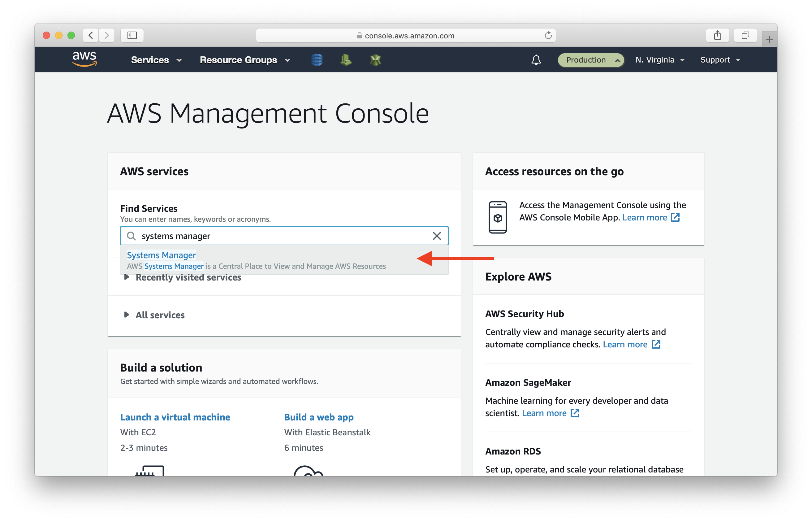812x522 pixels.
Task: Open Launch a virtual machine link
Action: (175, 417)
